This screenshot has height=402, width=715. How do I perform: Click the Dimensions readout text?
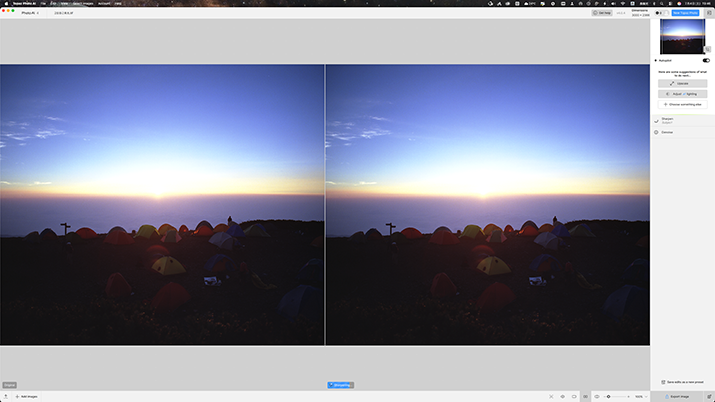[640, 13]
